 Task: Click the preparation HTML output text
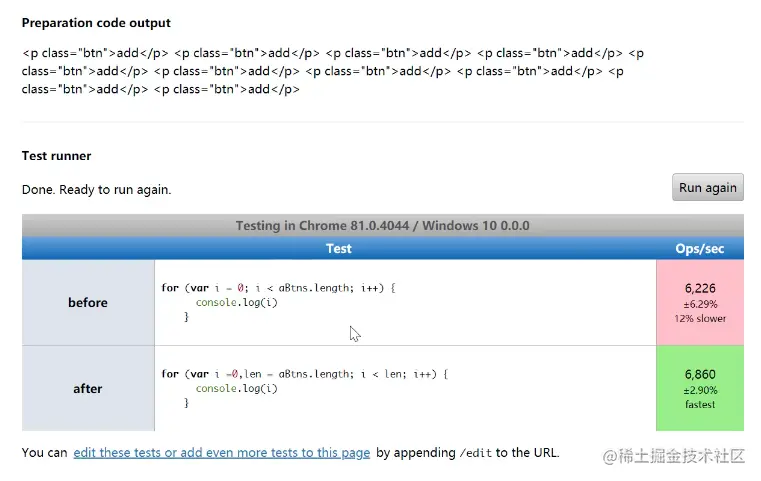[x=333, y=71]
